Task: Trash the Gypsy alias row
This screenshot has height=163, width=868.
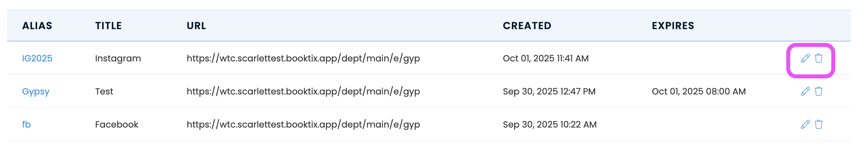Action: point(819,91)
